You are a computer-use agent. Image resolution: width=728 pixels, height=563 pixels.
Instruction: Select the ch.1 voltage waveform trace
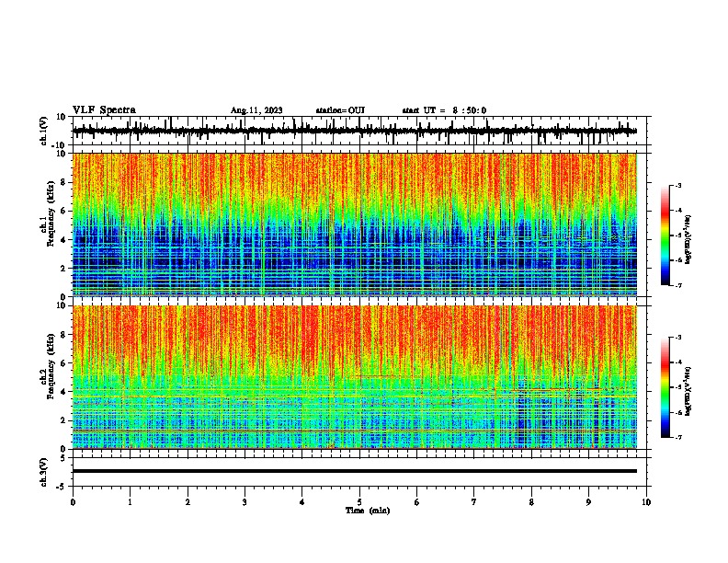pos(354,131)
